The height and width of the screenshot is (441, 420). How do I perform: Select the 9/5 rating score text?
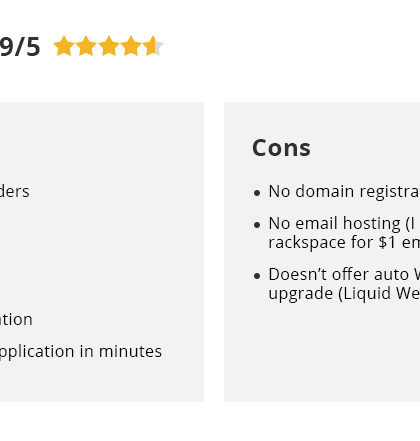[x=20, y=47]
